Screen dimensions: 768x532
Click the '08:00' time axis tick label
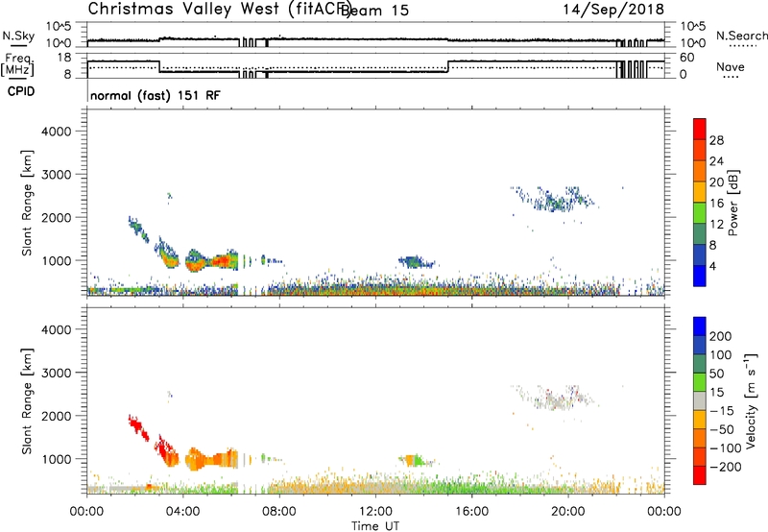278,512
